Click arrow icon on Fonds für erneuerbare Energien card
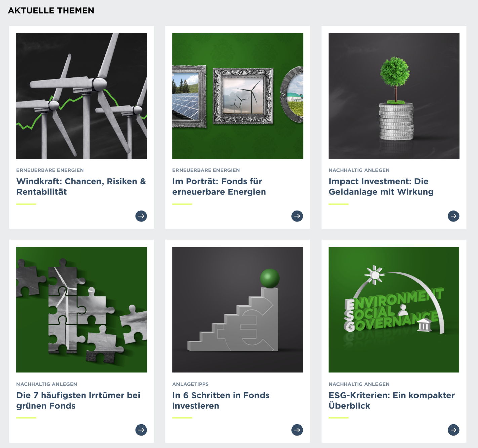 297,216
